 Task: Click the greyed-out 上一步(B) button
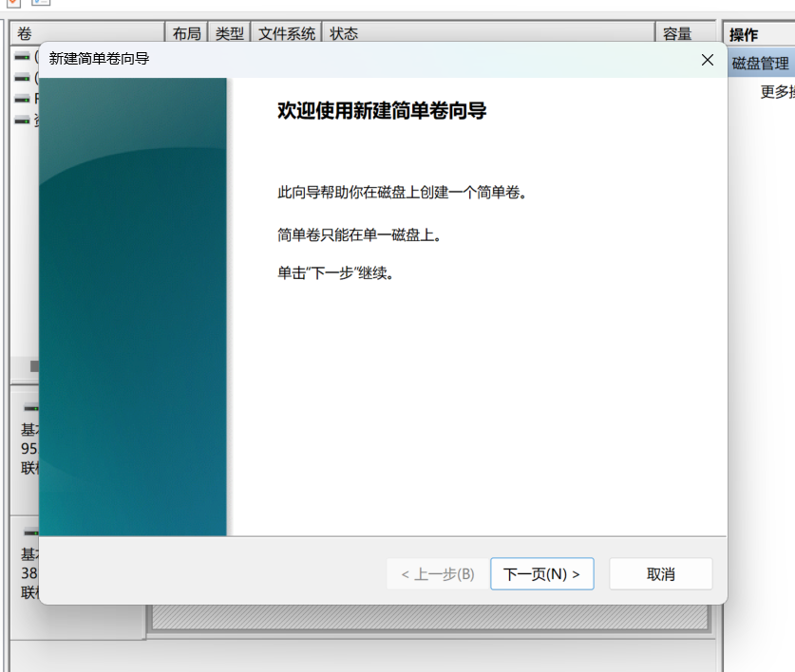click(x=437, y=574)
